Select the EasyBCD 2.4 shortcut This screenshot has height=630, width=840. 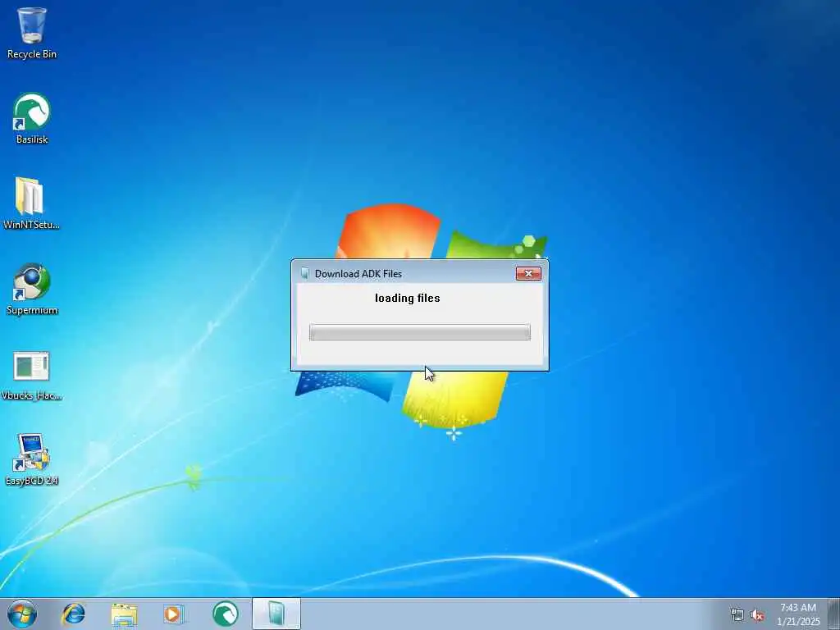(x=32, y=459)
